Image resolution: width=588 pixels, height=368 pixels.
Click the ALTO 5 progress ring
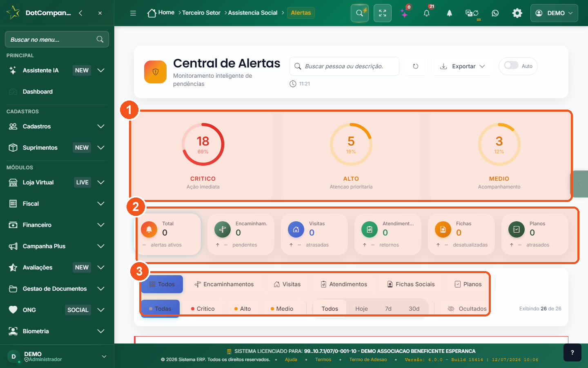(351, 144)
